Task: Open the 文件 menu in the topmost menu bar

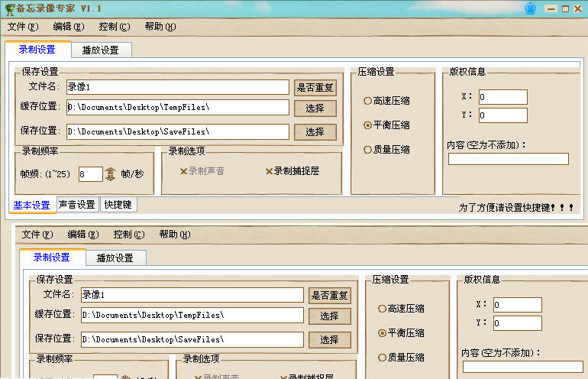Action: [22, 27]
